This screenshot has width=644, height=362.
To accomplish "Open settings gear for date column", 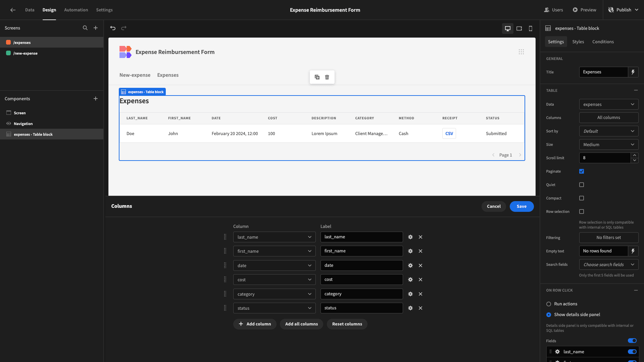I will pos(410,265).
